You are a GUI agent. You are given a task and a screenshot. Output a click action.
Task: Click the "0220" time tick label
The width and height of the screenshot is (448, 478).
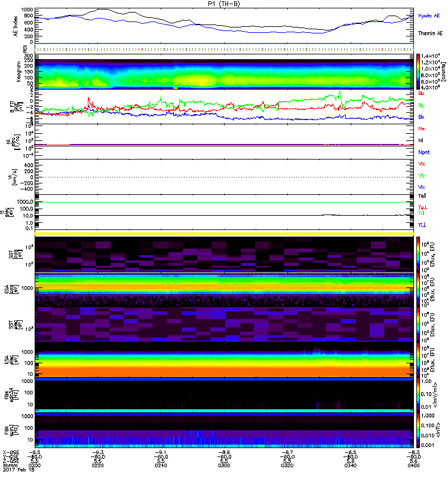97,465
